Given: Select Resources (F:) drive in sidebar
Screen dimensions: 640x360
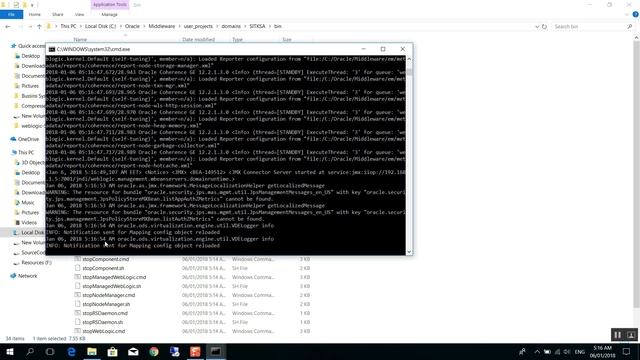Looking at the screenshot, I should 36,262.
